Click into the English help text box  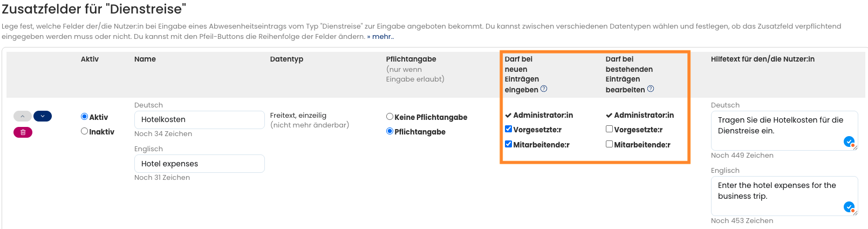pyautogui.click(x=777, y=196)
